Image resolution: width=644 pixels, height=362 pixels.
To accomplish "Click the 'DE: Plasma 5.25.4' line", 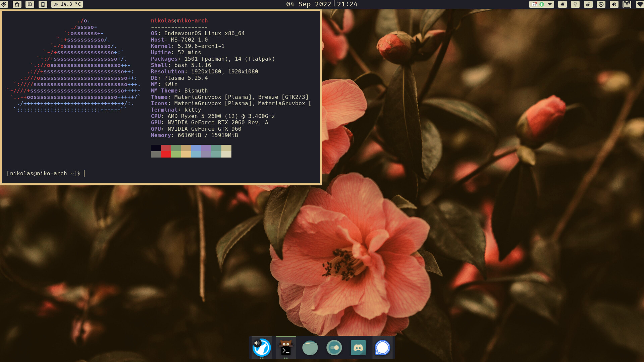I will pyautogui.click(x=179, y=78).
